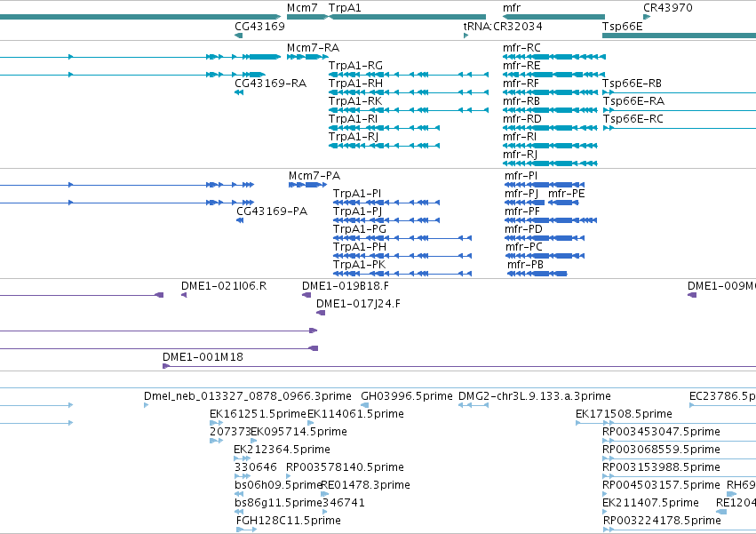
Task: Click the mfr gene bar
Action: [x=553, y=17]
